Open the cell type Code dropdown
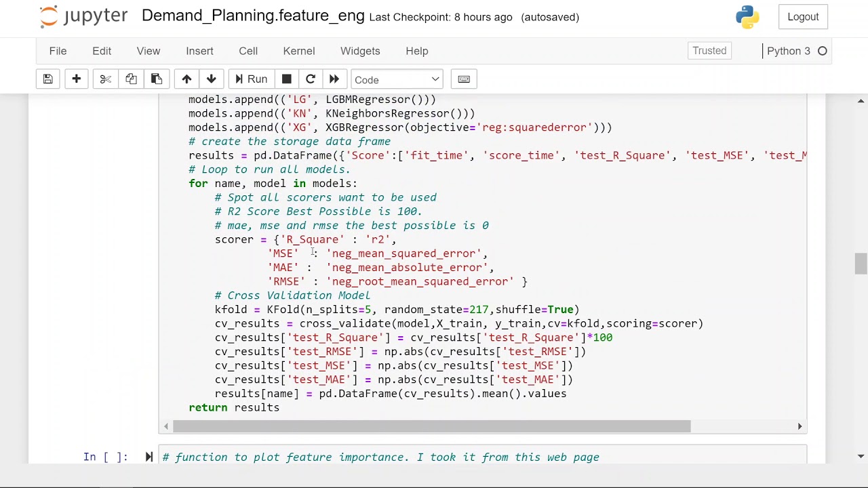The width and height of the screenshot is (868, 488). [x=397, y=79]
